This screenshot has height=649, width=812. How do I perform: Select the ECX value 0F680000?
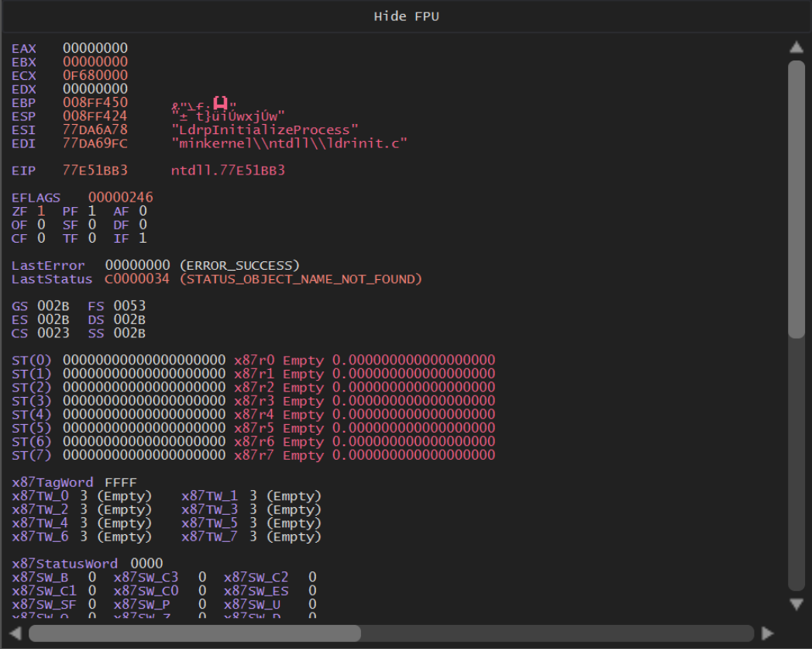point(95,75)
